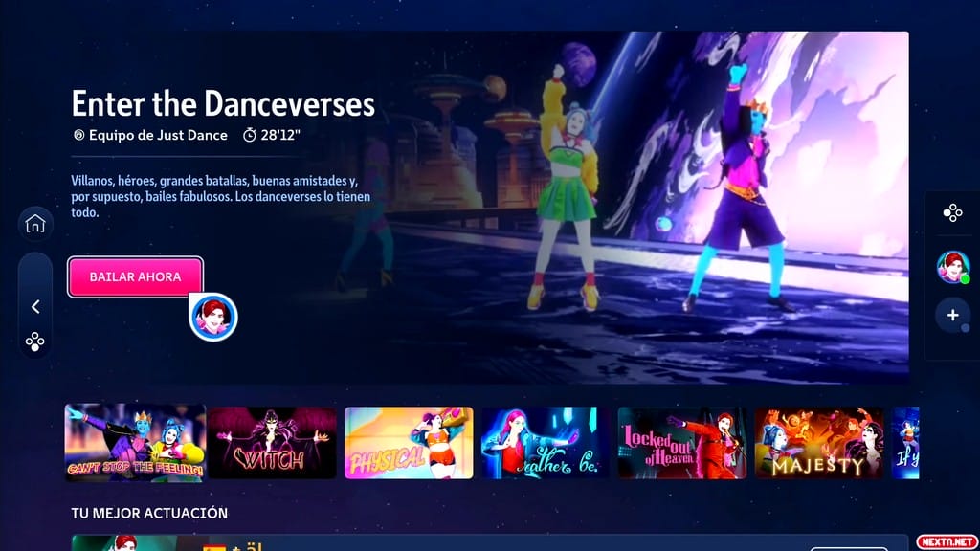The height and width of the screenshot is (551, 980).
Task: Choose the Physical song cover
Action: coord(409,443)
